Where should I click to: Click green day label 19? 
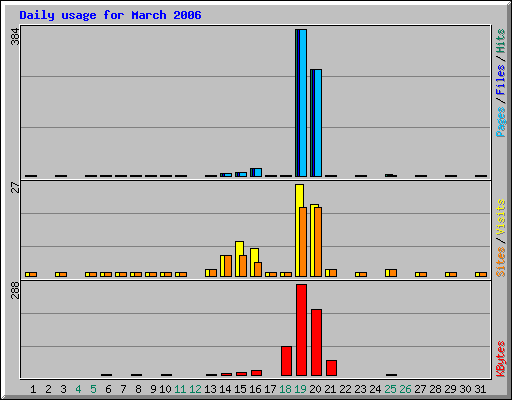(300, 389)
